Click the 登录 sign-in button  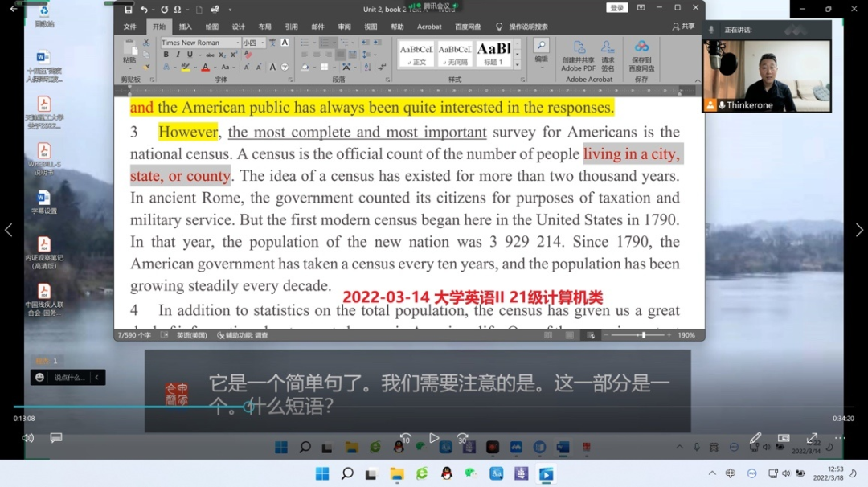click(x=616, y=8)
